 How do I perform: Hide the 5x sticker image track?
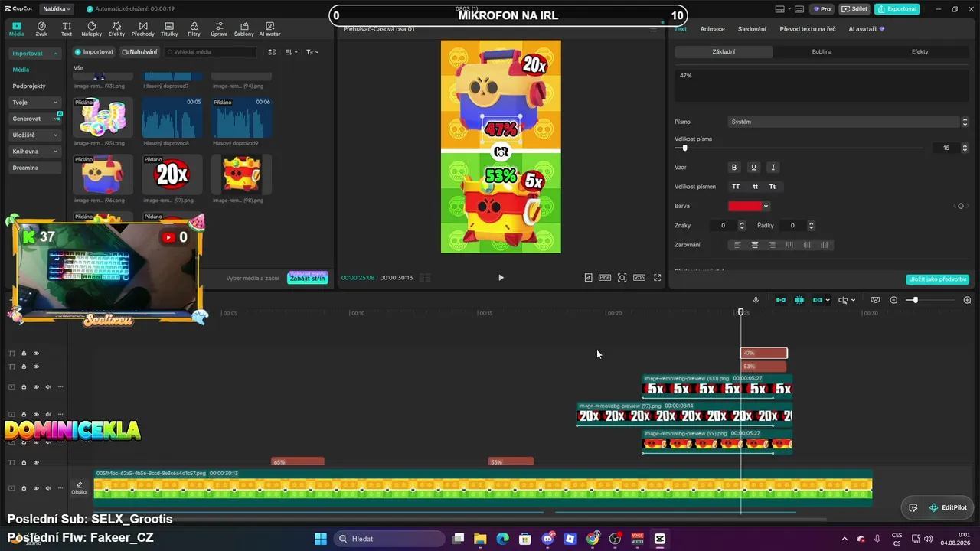36,387
